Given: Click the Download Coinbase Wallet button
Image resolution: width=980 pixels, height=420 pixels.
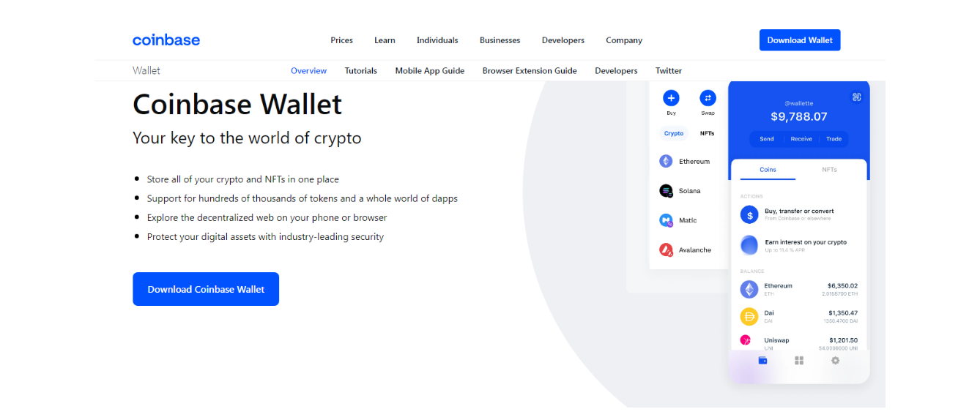Looking at the screenshot, I should [x=206, y=289].
